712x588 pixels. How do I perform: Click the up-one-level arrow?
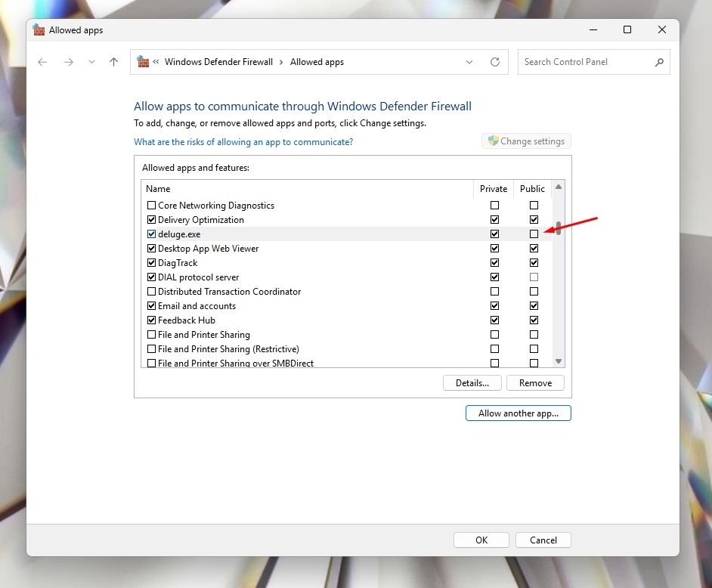[x=113, y=62]
